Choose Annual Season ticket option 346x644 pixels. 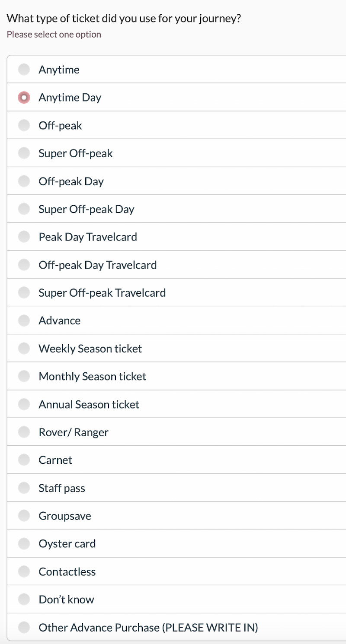pos(24,404)
